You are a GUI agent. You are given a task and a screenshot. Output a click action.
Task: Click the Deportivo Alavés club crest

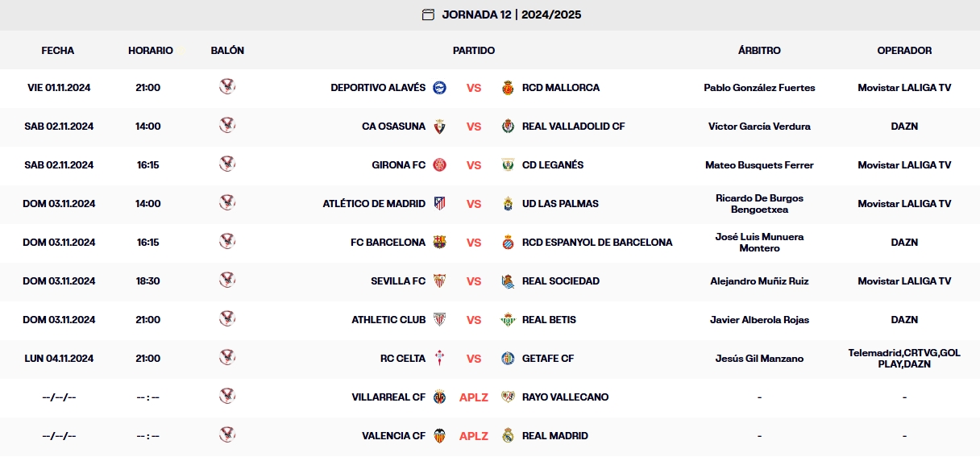(x=439, y=87)
